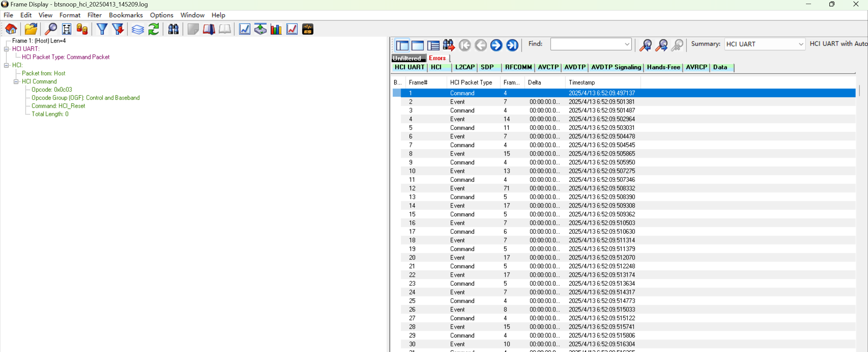Select Opcode 0x0c03 tree item
The image size is (868, 352).
(x=52, y=90)
